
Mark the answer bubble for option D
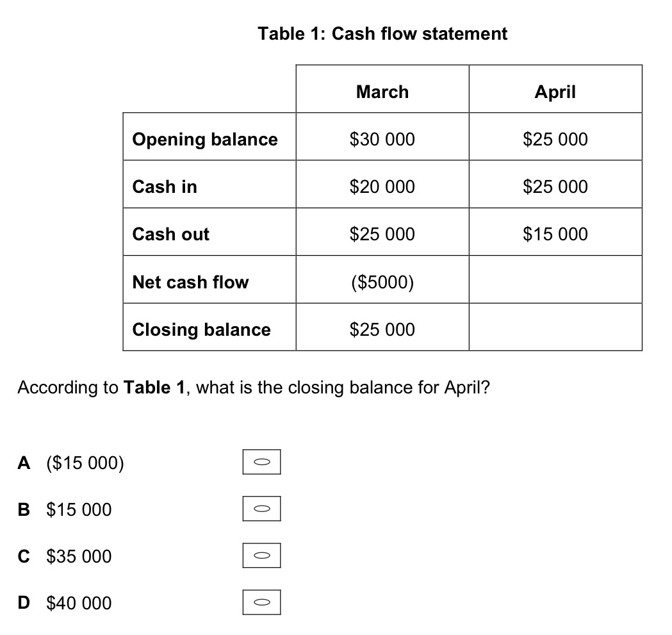pos(261,603)
